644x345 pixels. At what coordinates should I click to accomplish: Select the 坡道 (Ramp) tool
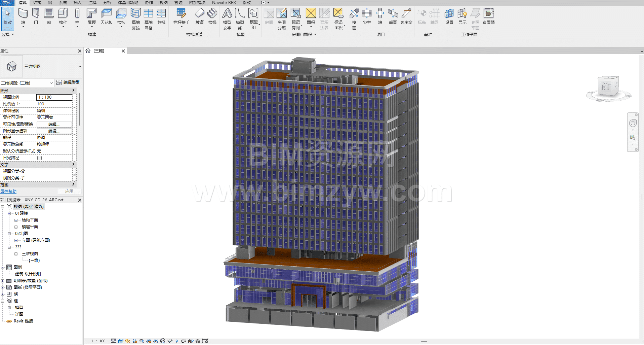(x=200, y=16)
